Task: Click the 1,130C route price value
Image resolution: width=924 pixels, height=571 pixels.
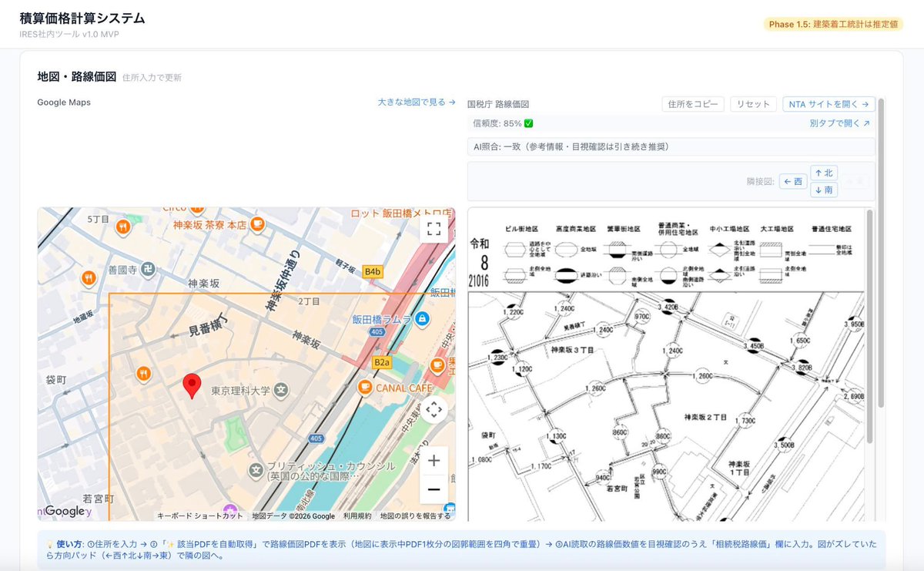Action: click(x=555, y=436)
